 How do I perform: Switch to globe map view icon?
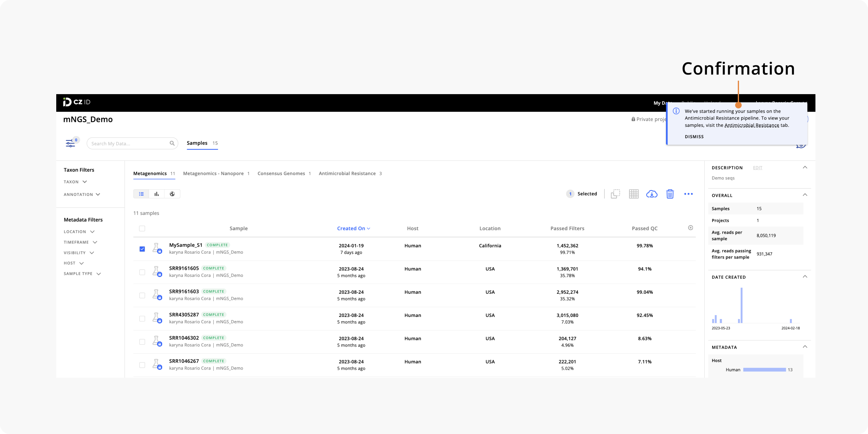tap(172, 194)
